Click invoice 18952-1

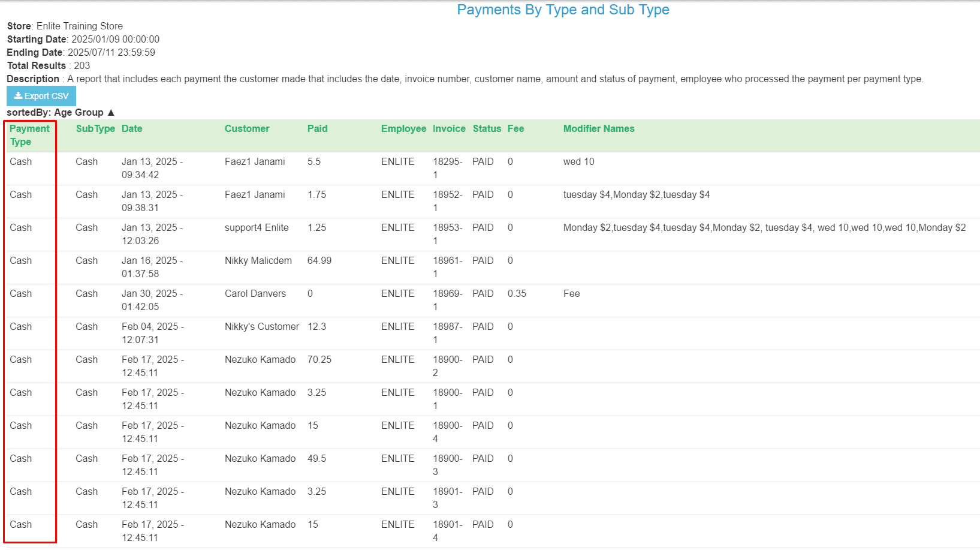(448, 202)
